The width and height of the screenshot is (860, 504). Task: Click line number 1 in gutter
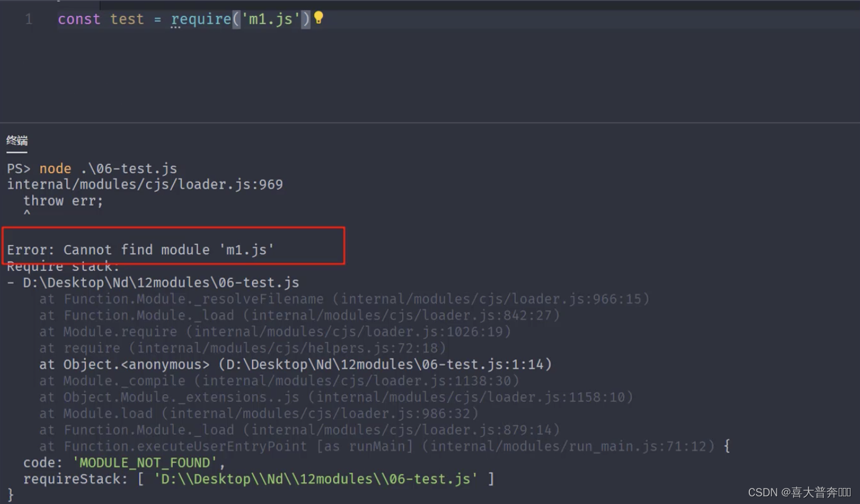pos(28,20)
